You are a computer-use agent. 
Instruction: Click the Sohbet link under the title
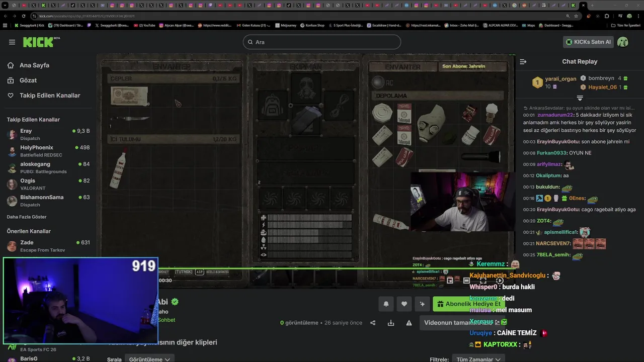coord(167,320)
